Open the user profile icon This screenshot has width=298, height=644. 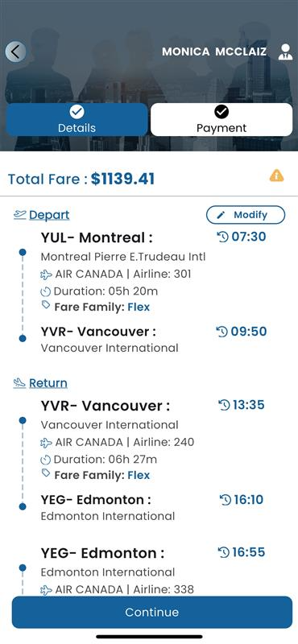coord(285,52)
